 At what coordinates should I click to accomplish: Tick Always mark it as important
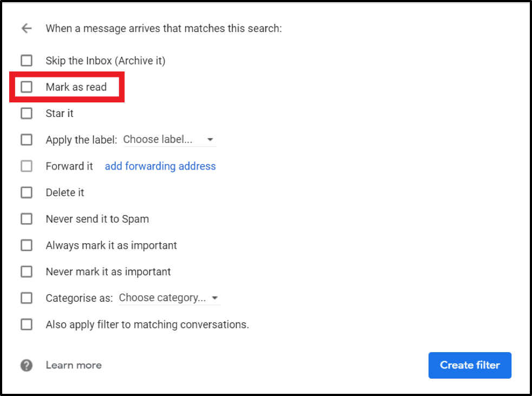click(x=27, y=245)
